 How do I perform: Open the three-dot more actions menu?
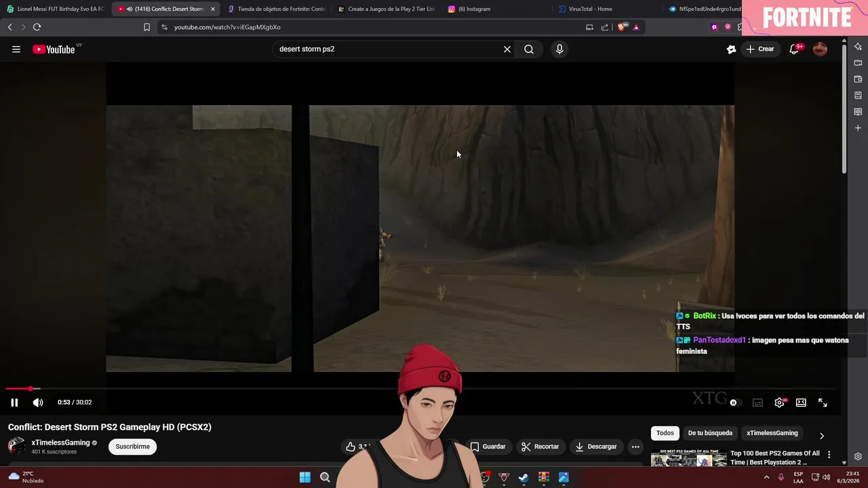pyautogui.click(x=635, y=447)
